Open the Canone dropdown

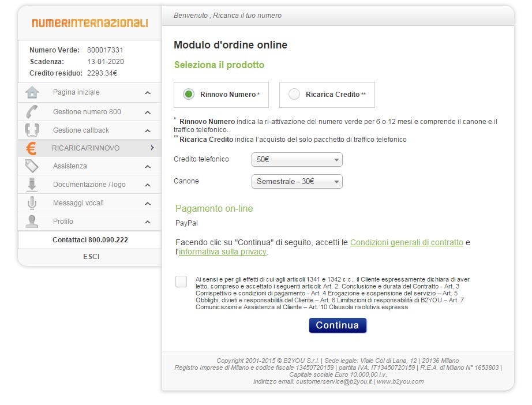297,182
